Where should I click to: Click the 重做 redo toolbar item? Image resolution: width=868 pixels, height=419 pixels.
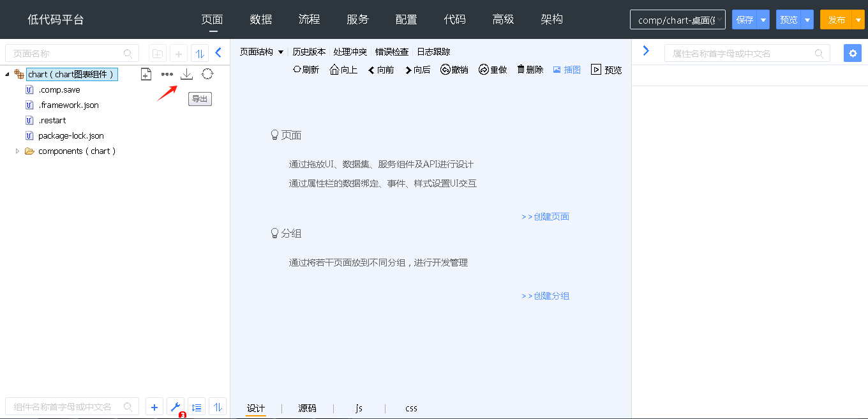(493, 70)
